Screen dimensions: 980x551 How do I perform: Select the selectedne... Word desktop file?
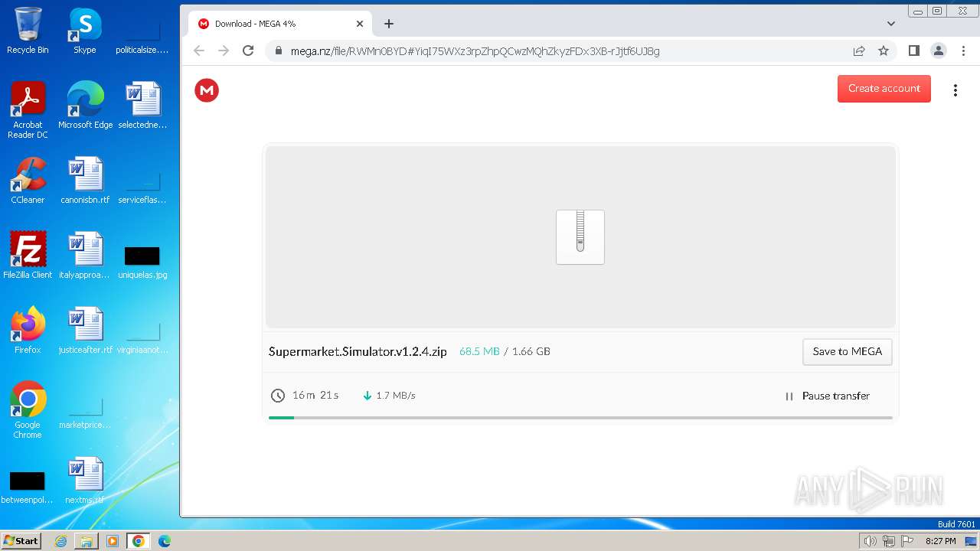point(142,106)
